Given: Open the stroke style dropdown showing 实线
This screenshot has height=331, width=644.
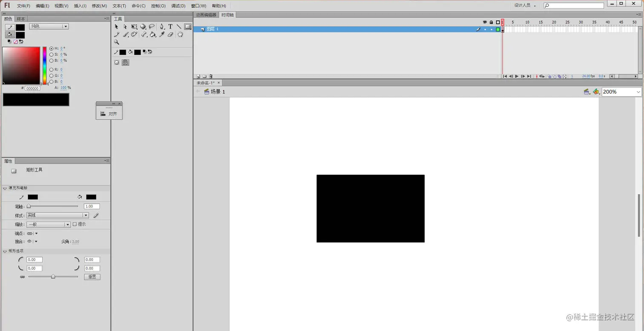Looking at the screenshot, I should point(57,215).
